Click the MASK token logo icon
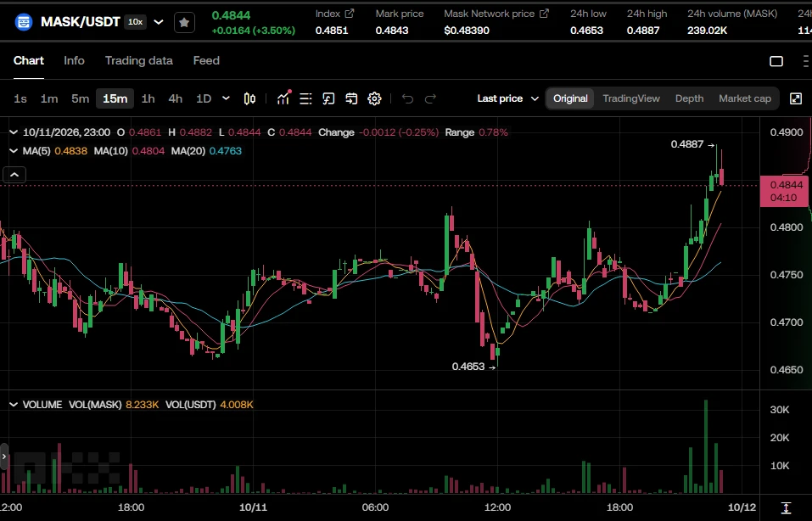 pos(23,22)
